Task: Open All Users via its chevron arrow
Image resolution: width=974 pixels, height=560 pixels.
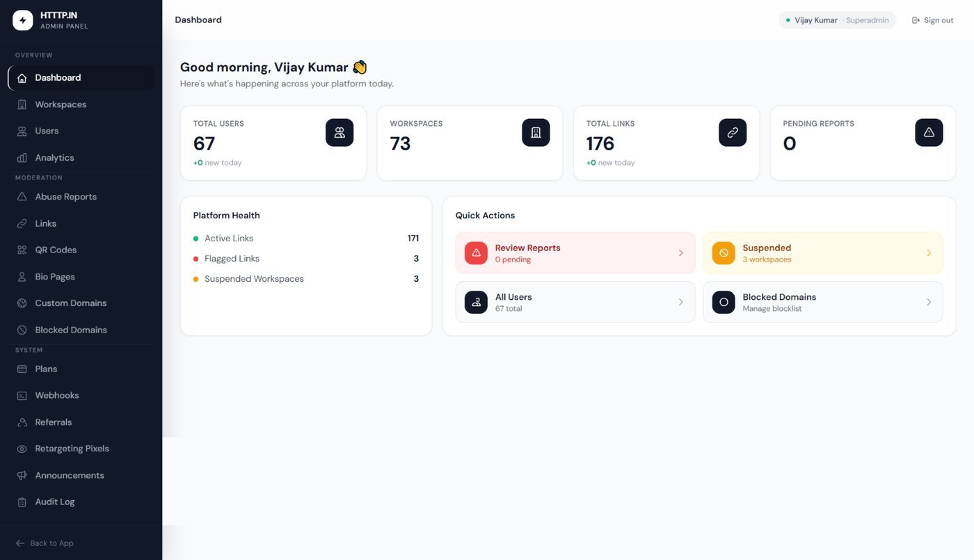Action: [681, 302]
